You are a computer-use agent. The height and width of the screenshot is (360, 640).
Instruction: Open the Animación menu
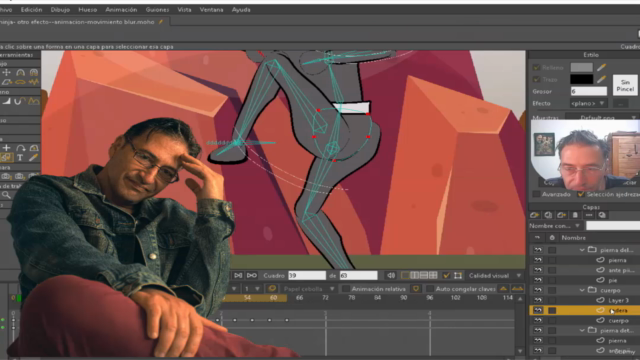click(x=121, y=9)
